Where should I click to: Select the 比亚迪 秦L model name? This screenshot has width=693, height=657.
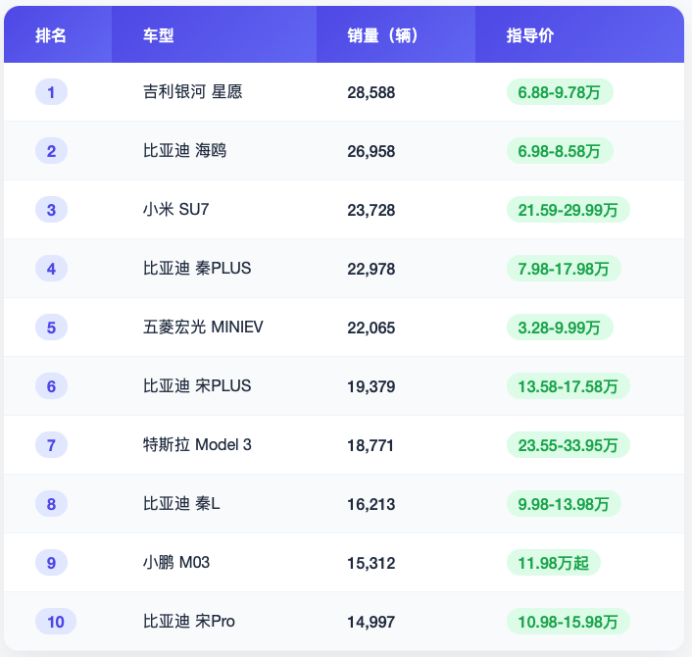[181, 503]
